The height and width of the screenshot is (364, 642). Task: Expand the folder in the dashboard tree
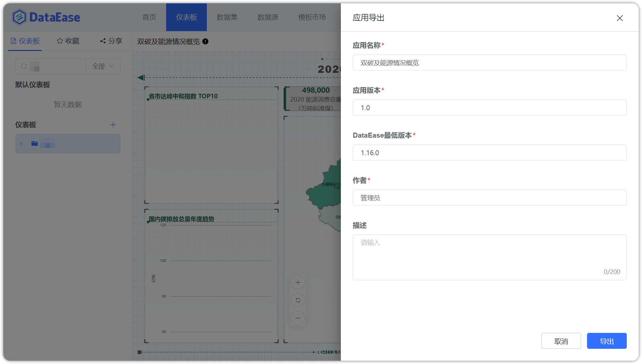(21, 144)
